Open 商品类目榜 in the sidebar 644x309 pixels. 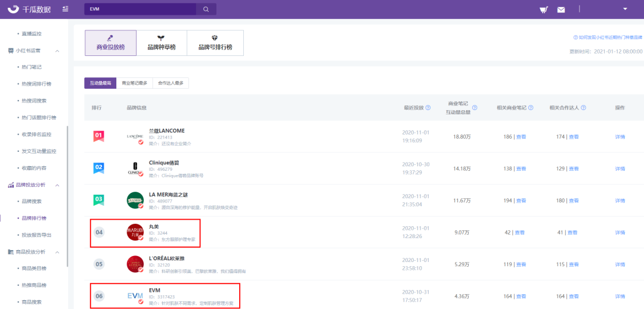(34, 269)
